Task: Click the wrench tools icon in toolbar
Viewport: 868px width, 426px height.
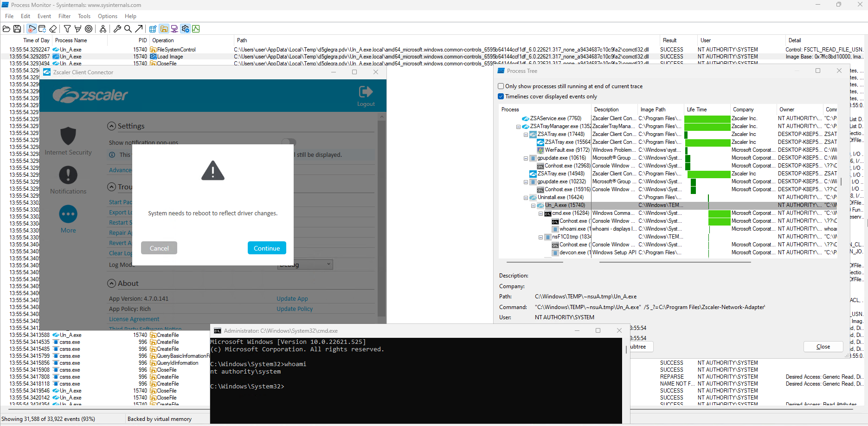Action: 117,29
